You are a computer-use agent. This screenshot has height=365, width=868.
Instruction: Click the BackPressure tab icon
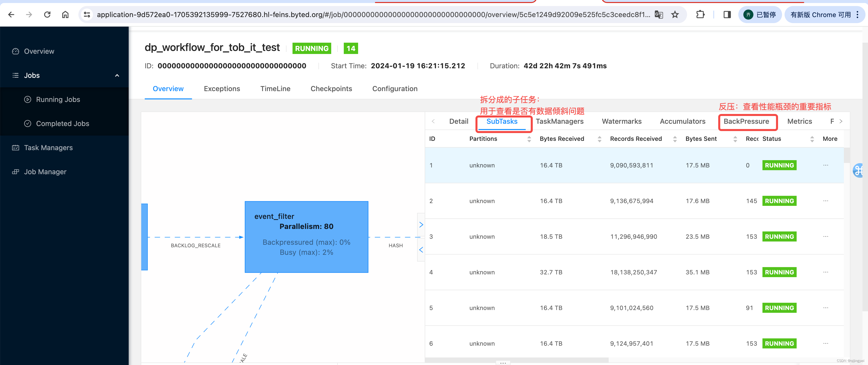tap(747, 121)
